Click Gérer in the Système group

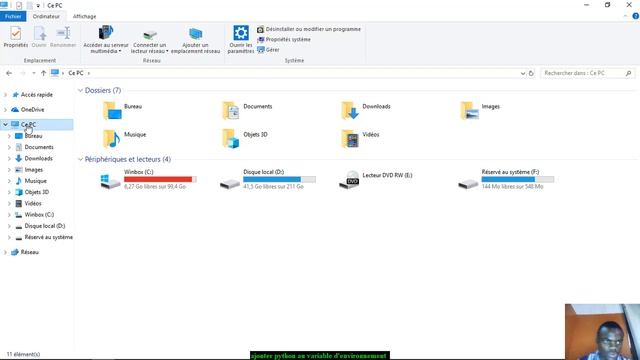point(268,49)
